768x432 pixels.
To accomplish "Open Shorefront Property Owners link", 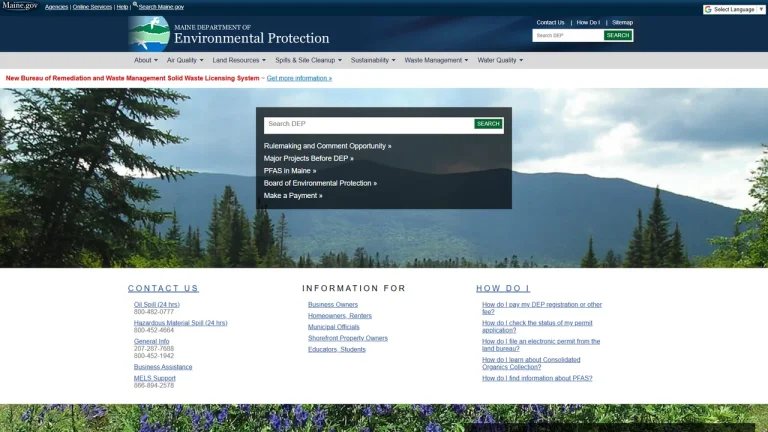I will pyautogui.click(x=347, y=338).
